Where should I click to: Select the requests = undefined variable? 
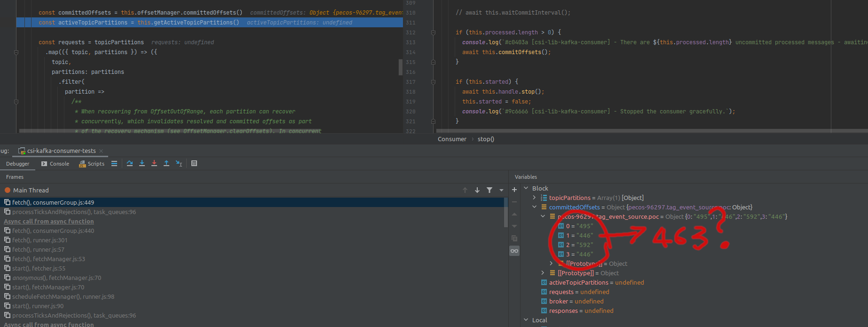coord(575,292)
